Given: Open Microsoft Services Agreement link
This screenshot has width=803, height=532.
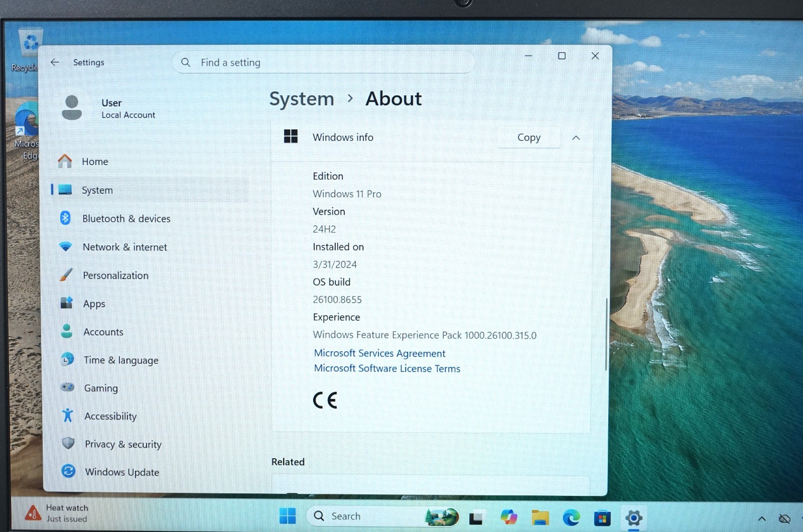Looking at the screenshot, I should (x=379, y=353).
